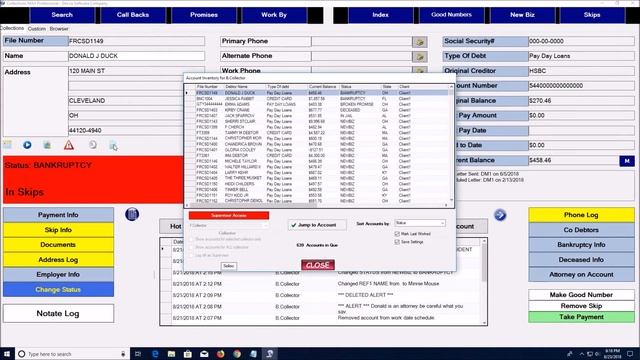Image resolution: width=640 pixels, height=360 pixels.
Task: Click in the Name field with DONALD J DUCK
Action: tap(136, 56)
